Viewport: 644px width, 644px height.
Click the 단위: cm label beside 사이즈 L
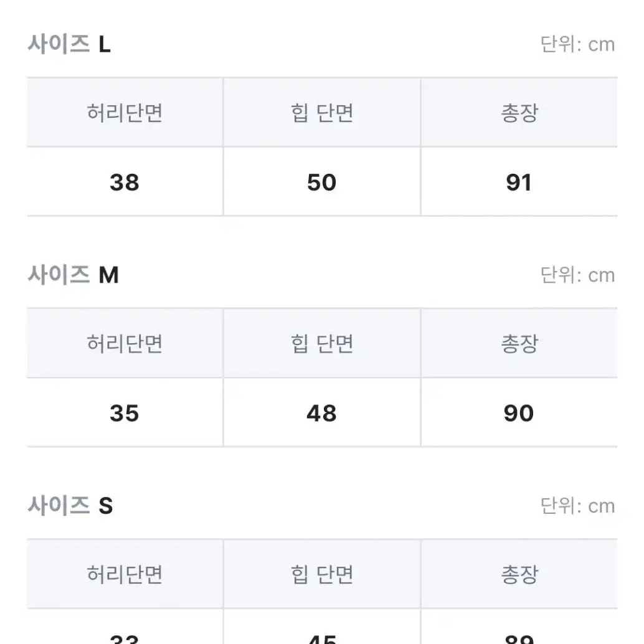pyautogui.click(x=577, y=44)
